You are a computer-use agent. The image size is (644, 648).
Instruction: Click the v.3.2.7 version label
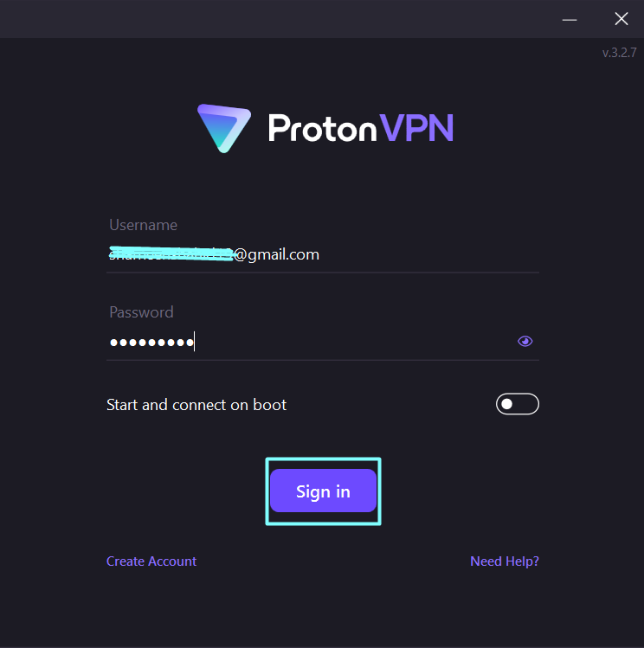click(x=619, y=53)
